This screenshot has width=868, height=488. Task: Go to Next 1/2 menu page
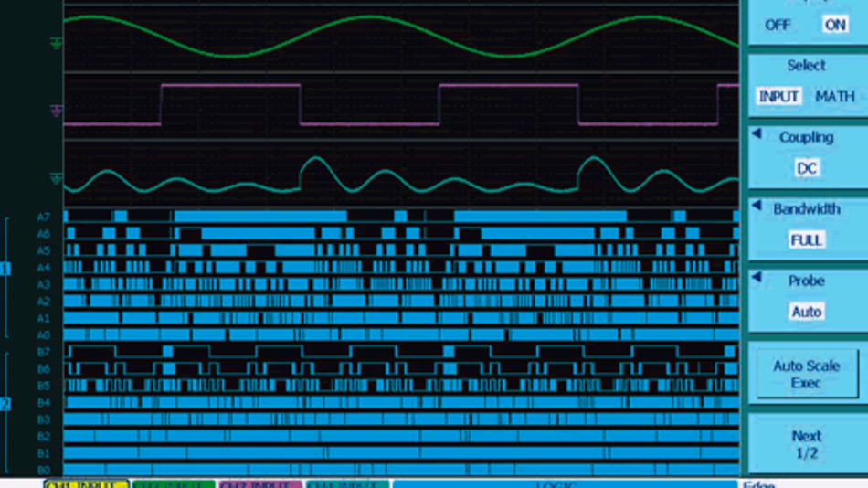(x=806, y=444)
